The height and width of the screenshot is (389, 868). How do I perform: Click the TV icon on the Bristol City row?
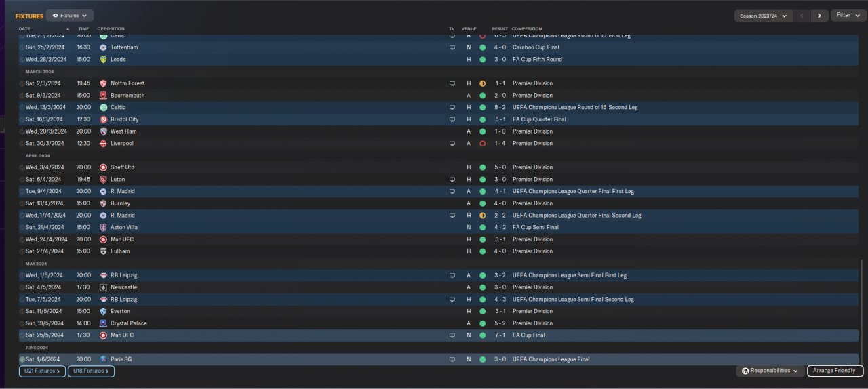[x=452, y=119]
